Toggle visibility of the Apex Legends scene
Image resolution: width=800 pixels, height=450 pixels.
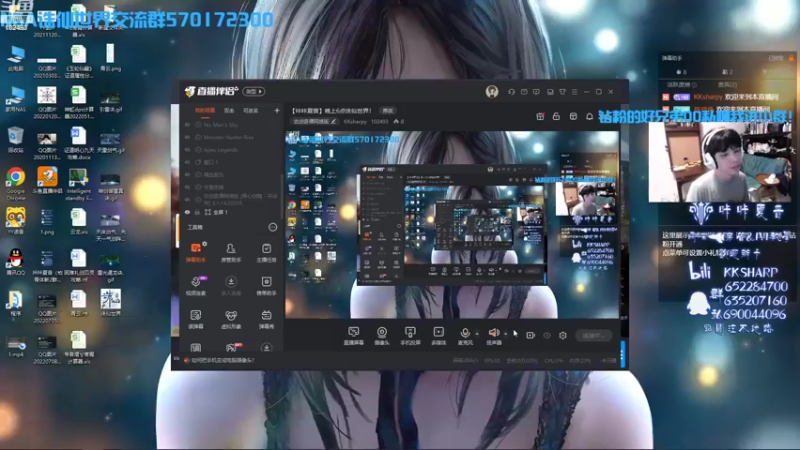coord(187,150)
